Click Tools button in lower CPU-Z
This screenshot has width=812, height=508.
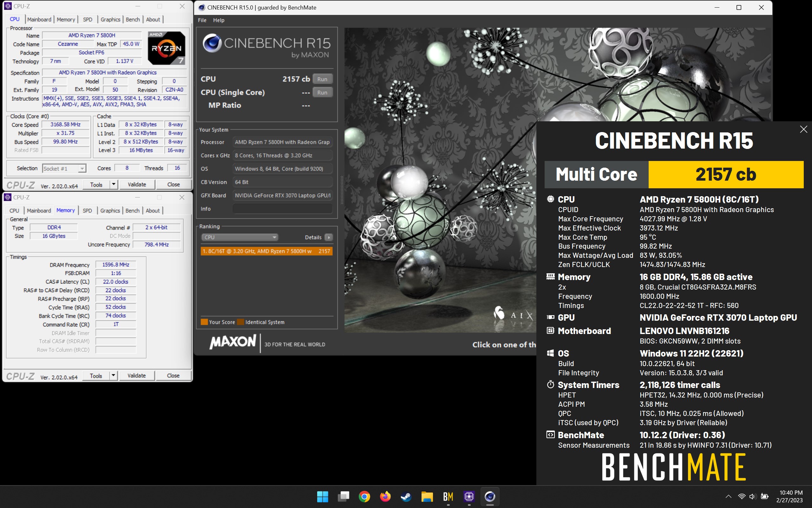coord(96,376)
